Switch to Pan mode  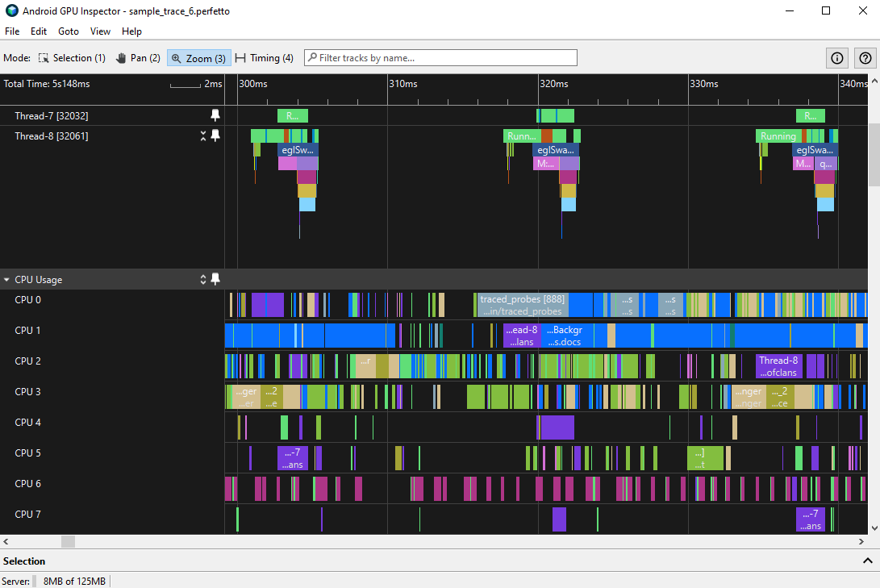(137, 57)
